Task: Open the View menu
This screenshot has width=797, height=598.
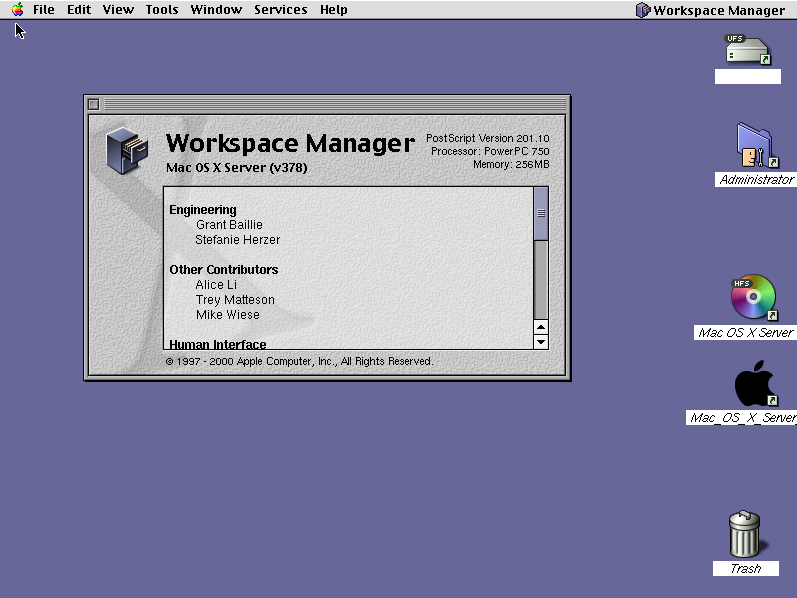Action: click(x=118, y=10)
